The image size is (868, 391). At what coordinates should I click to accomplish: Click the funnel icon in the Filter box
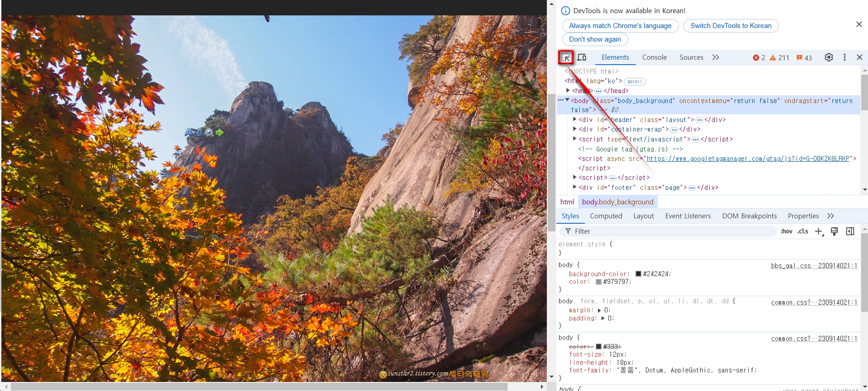568,231
